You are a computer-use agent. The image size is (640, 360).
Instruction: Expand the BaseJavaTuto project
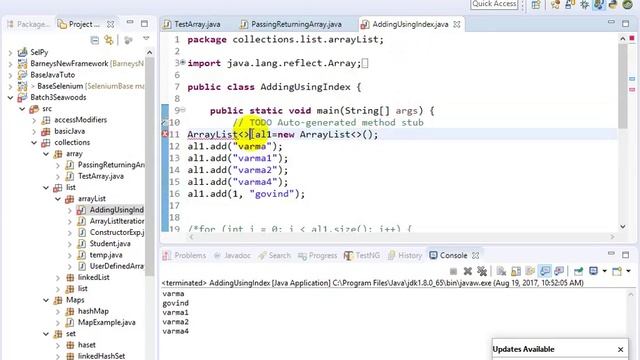(11, 75)
